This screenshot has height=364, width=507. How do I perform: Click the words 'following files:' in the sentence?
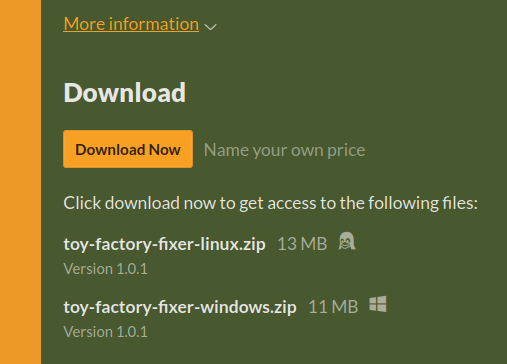click(x=423, y=203)
